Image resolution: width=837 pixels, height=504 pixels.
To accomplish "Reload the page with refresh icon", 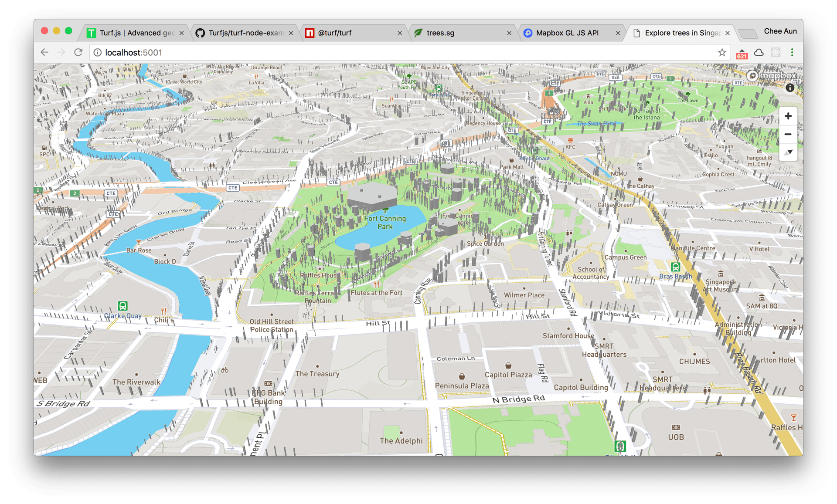I will pos(78,53).
